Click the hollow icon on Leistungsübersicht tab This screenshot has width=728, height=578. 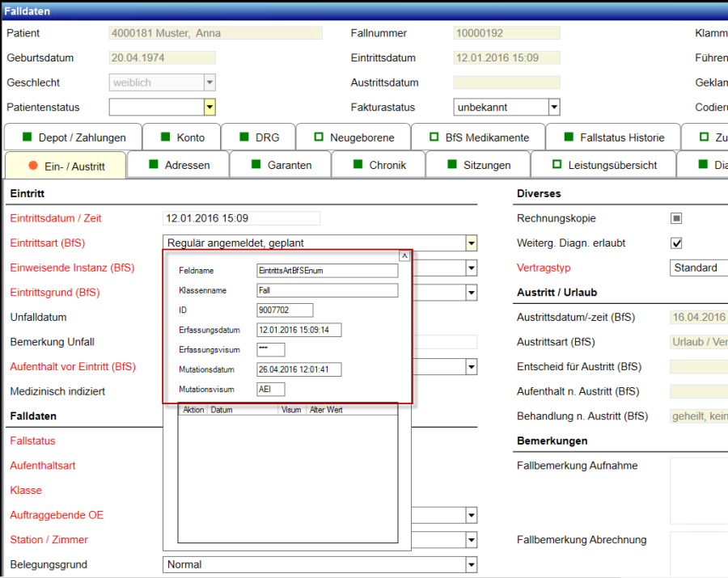click(x=557, y=165)
